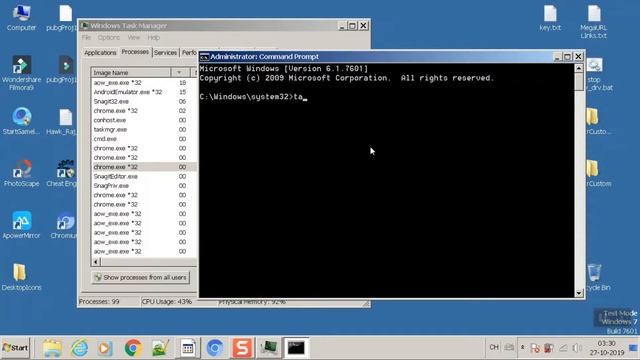Sort by Image Name column header
Image resolution: width=640 pixels, height=360 pixels.
point(131,73)
